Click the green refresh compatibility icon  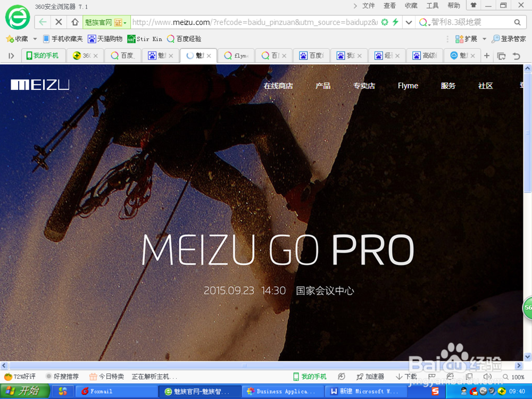click(385, 22)
